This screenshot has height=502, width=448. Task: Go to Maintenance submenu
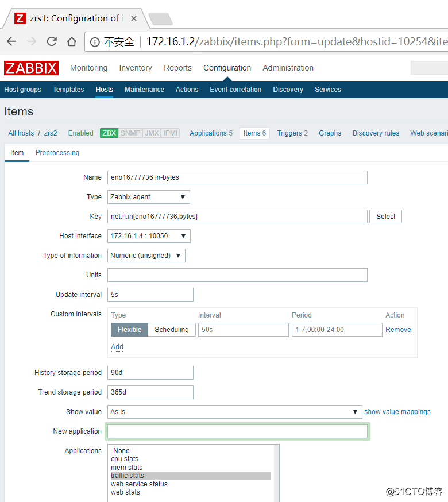144,90
